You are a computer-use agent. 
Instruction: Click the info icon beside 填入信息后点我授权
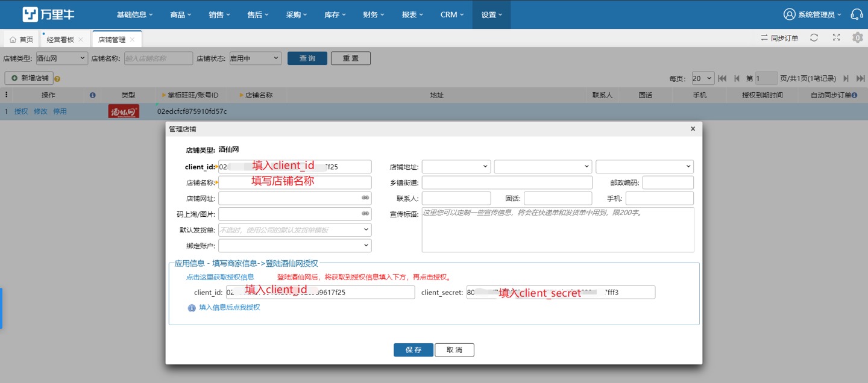(192, 308)
